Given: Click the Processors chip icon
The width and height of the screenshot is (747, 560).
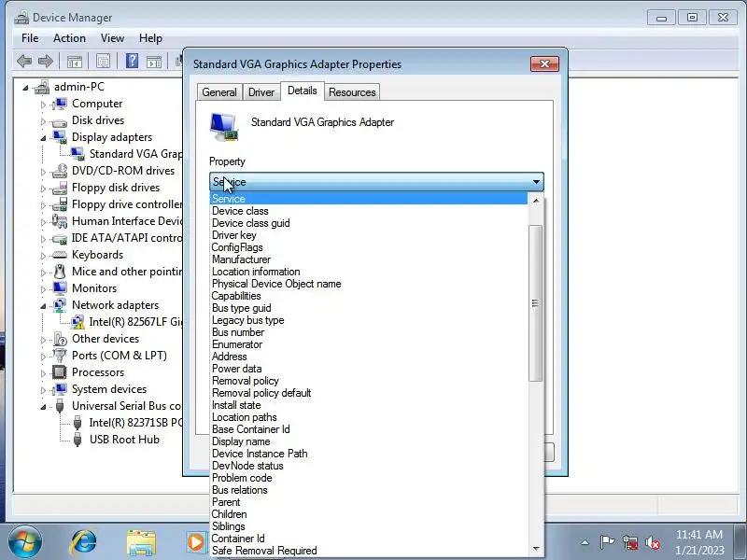Looking at the screenshot, I should tap(60, 372).
